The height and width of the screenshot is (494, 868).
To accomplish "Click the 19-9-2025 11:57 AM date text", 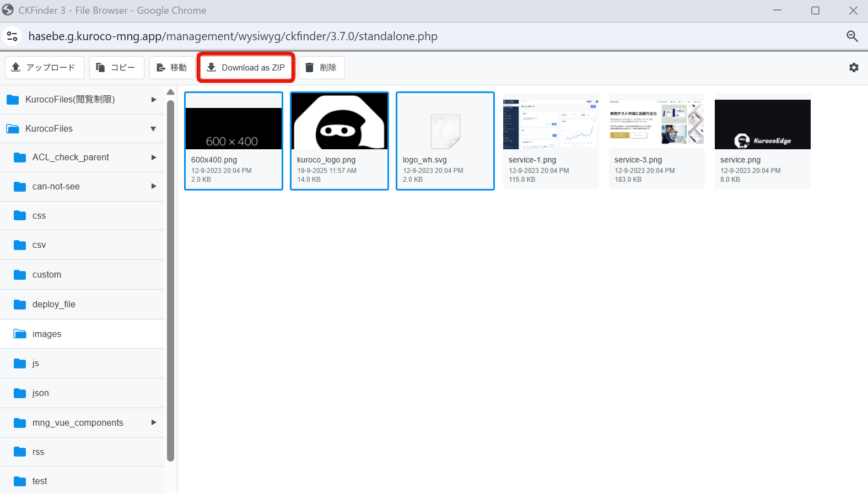I will [327, 171].
